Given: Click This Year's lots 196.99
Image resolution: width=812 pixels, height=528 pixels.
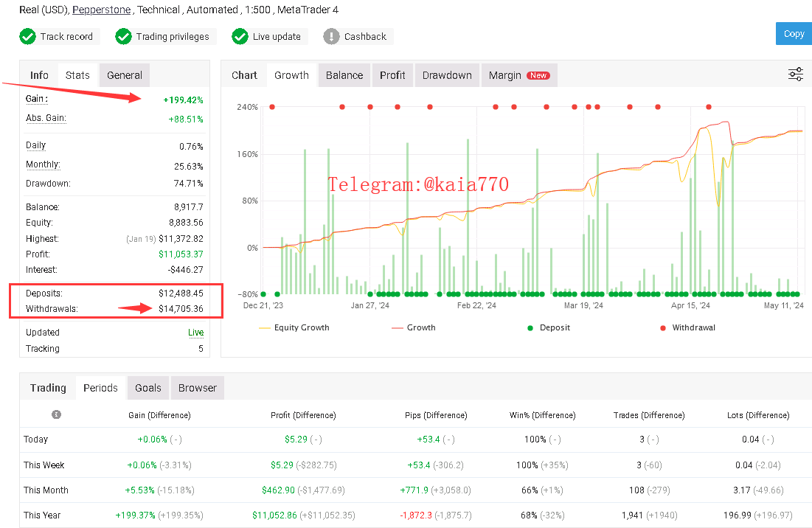Looking at the screenshot, I should click(x=738, y=515).
